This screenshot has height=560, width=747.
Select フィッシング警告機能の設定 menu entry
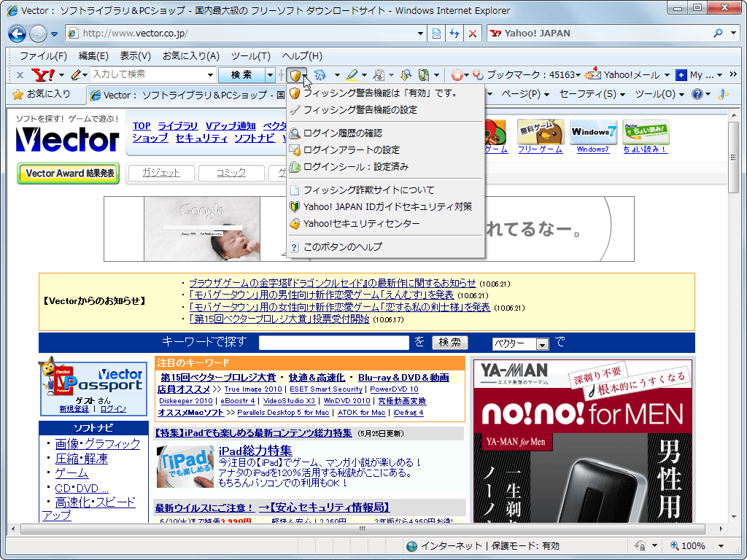(x=385, y=109)
